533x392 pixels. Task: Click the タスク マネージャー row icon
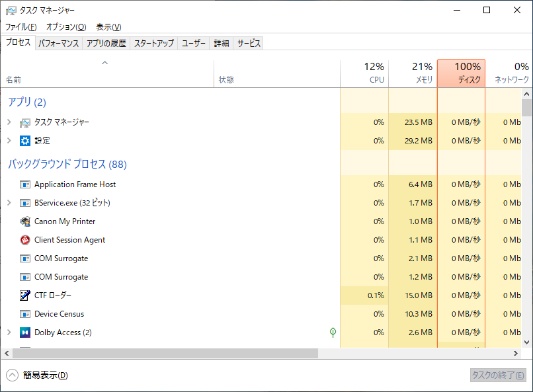[25, 122]
